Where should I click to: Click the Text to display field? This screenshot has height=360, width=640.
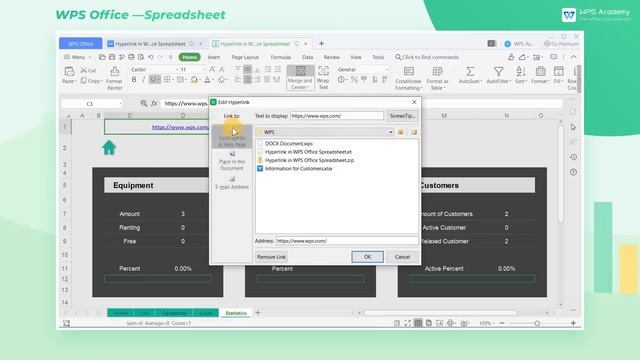coord(337,116)
